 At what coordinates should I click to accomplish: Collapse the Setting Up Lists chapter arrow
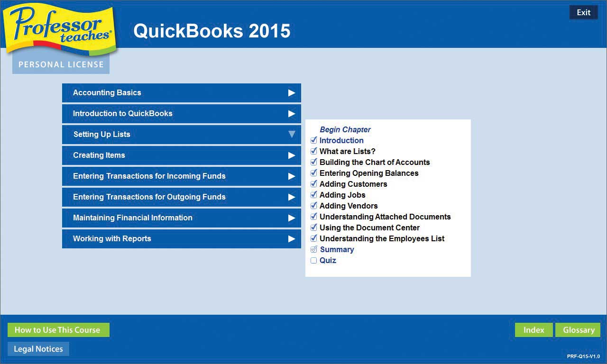pos(292,135)
